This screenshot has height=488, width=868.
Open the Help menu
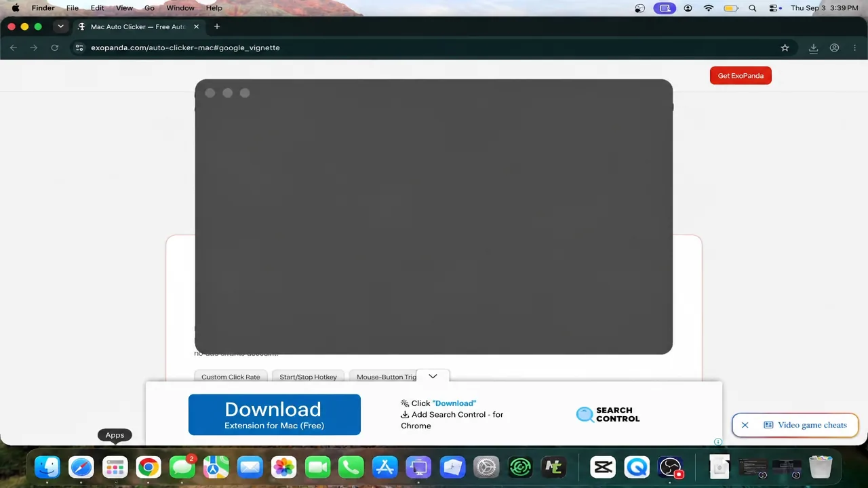[214, 8]
